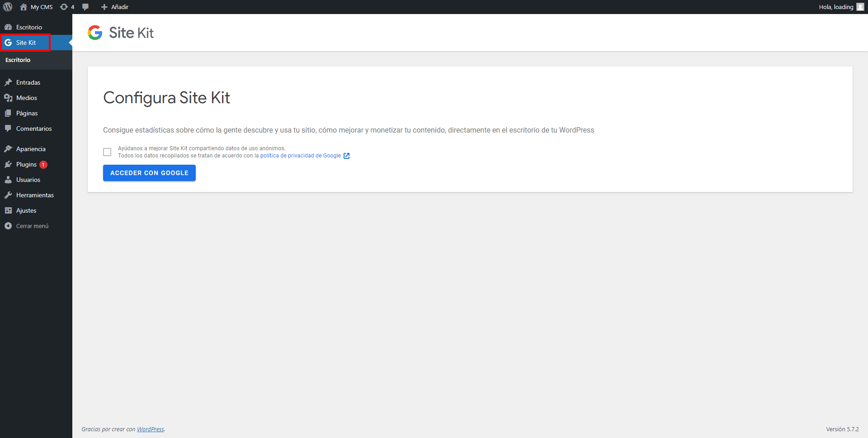Screen dimensions: 868x438
Task: Click the paintbrush icon for Apariencia
Action: [x=8, y=149]
